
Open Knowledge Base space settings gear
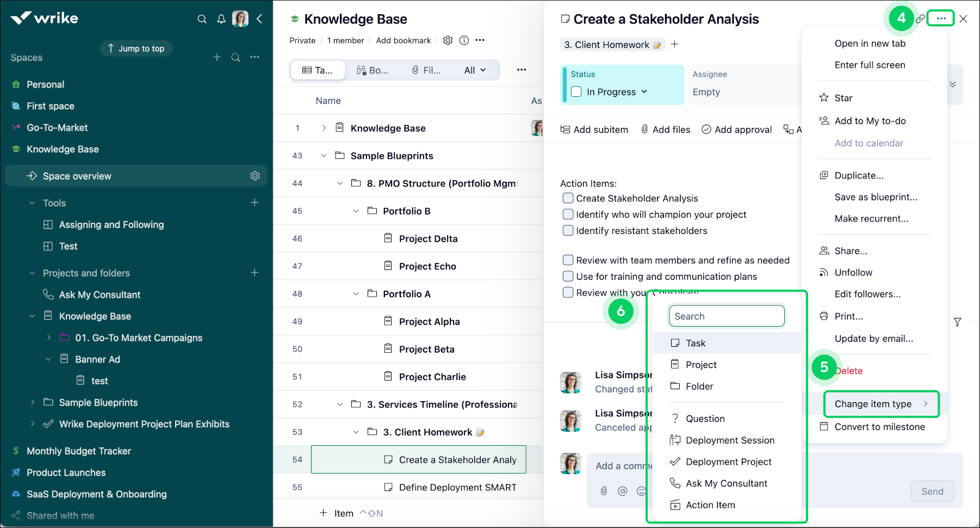pyautogui.click(x=448, y=40)
